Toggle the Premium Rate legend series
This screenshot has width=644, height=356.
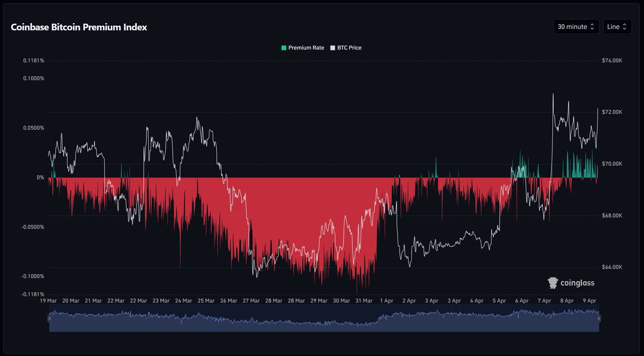click(303, 48)
